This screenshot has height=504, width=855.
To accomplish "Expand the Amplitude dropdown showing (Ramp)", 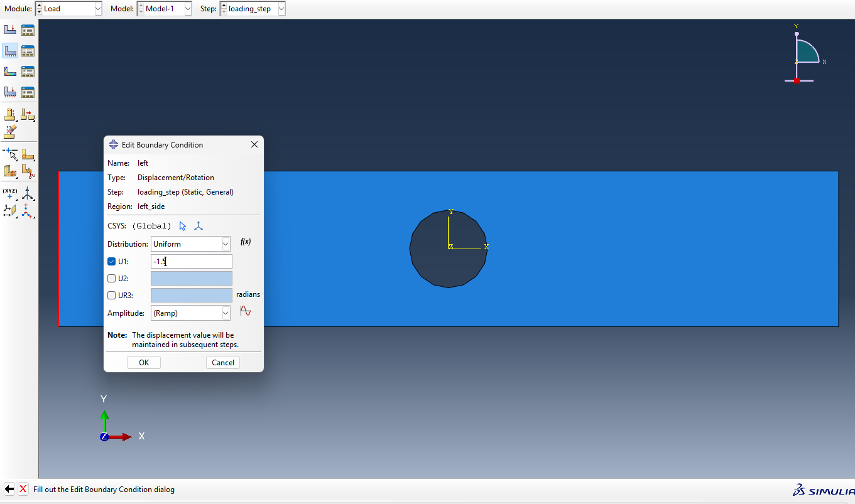I will (190, 313).
